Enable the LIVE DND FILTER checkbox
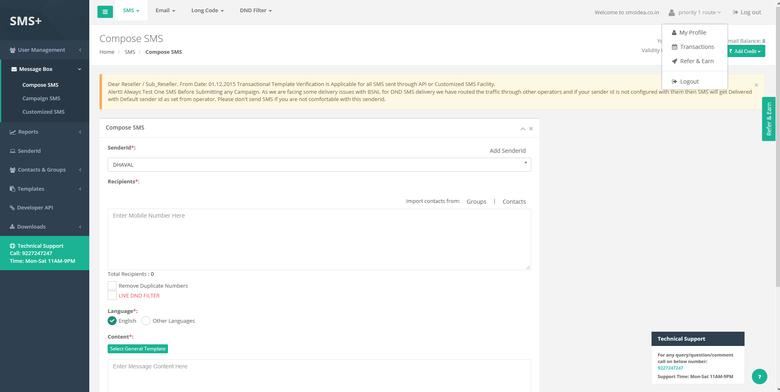This screenshot has width=780, height=392. (x=112, y=295)
